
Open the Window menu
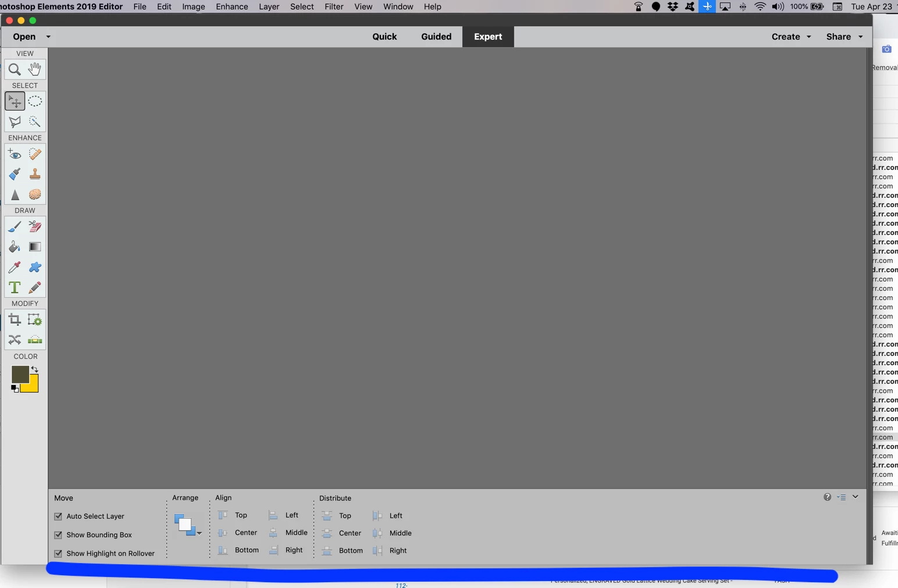coord(398,6)
